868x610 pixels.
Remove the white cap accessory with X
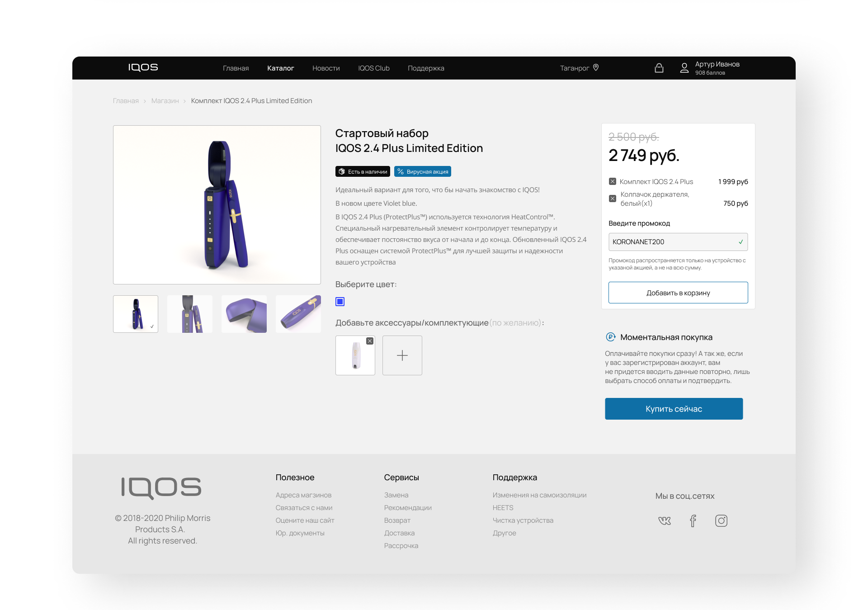pos(370,341)
